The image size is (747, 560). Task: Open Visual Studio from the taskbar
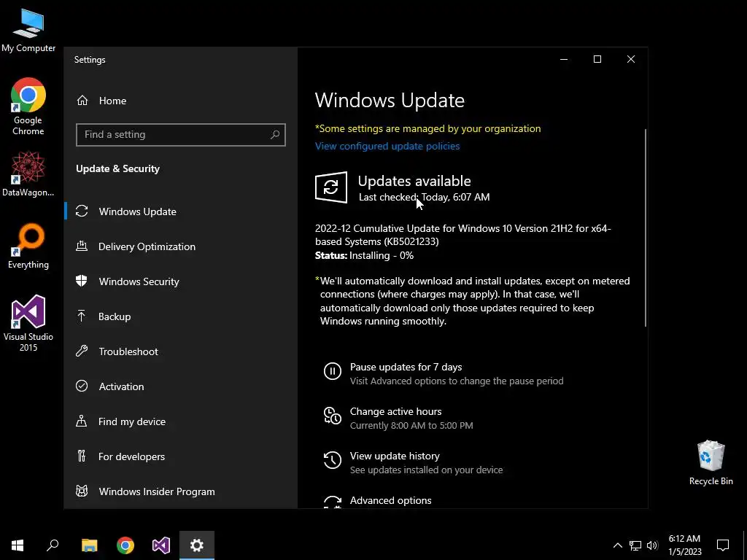(x=161, y=545)
